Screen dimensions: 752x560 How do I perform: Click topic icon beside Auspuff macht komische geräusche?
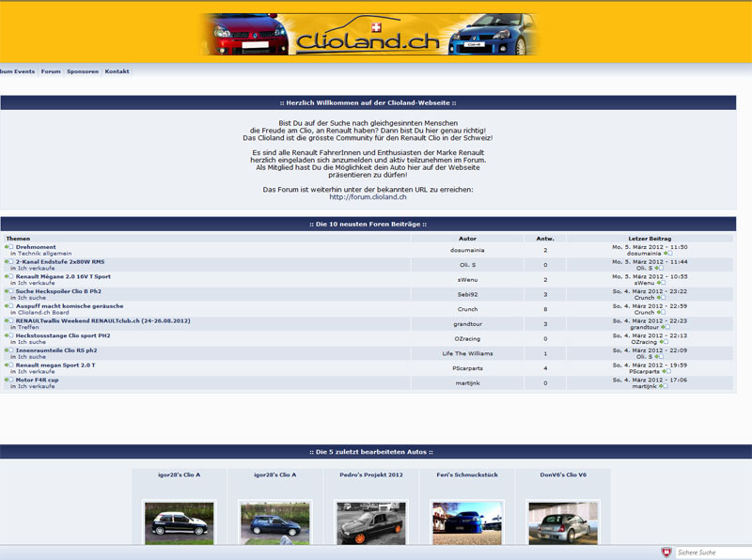[9, 306]
